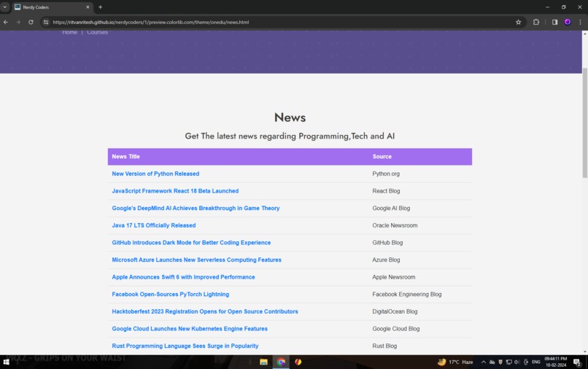Open a new browser tab
The height and width of the screenshot is (369, 588).
tap(100, 7)
